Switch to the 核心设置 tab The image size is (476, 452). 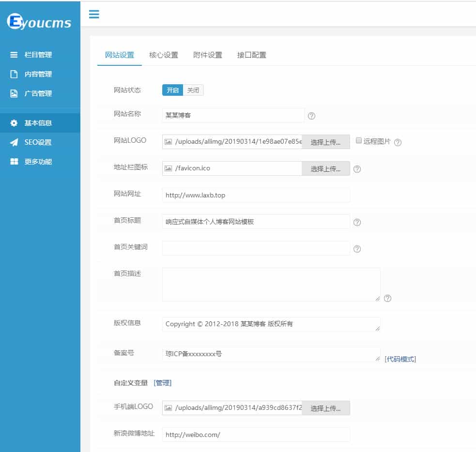click(164, 55)
